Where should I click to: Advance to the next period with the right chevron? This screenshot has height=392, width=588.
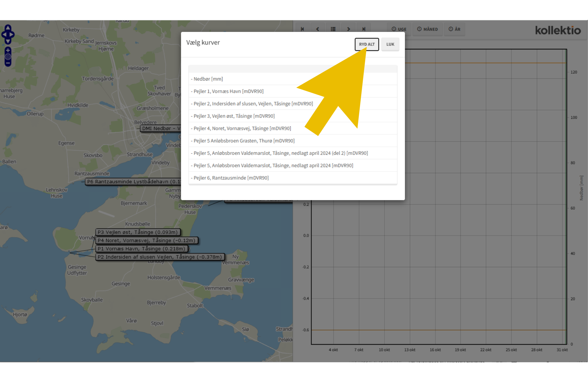tap(349, 29)
